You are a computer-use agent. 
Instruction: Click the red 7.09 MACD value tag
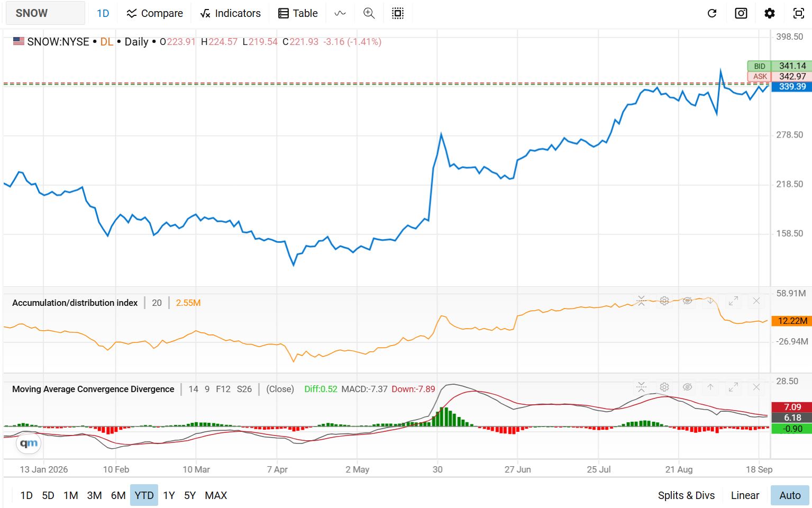792,407
